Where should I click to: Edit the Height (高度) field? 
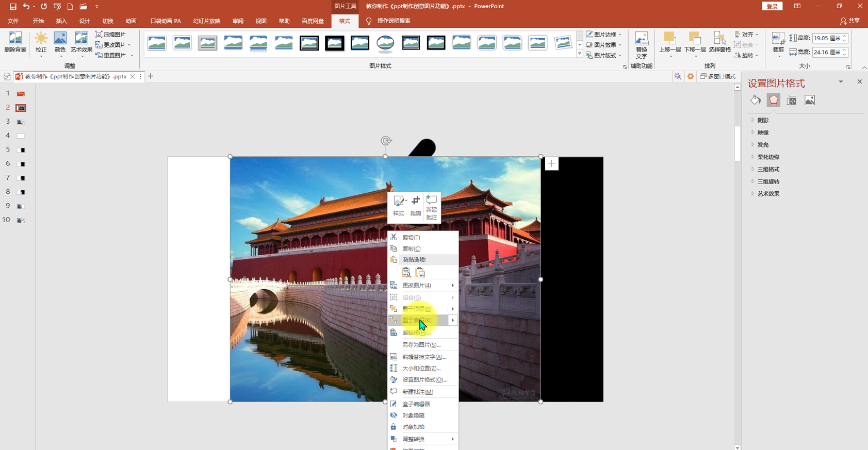(830, 38)
